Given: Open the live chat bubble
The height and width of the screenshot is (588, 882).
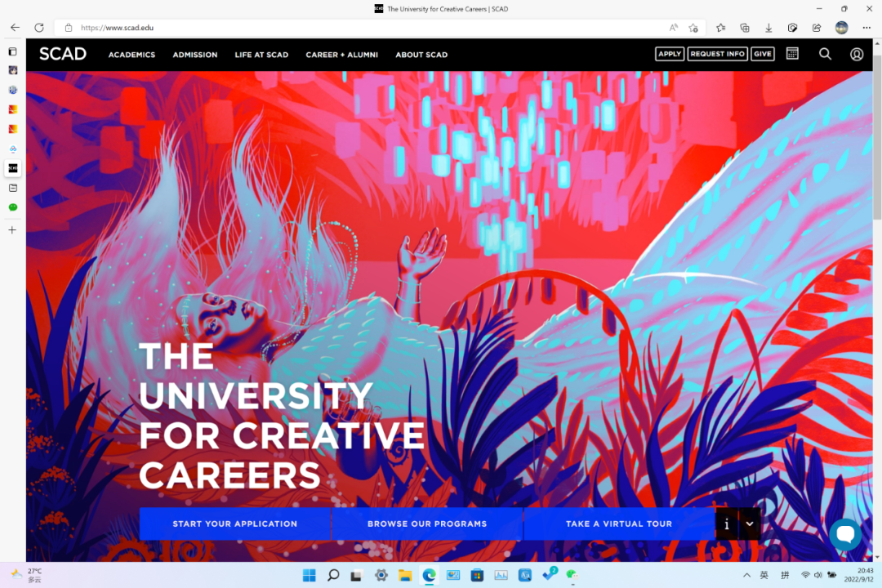Looking at the screenshot, I should (845, 533).
